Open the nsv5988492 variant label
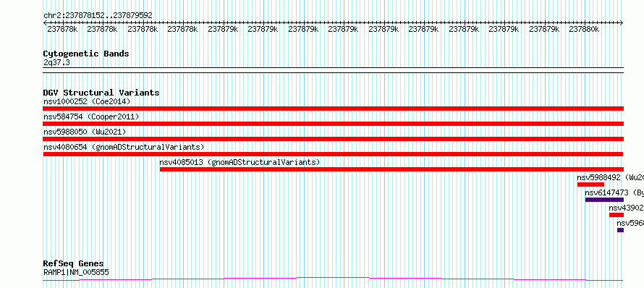 click(610, 177)
